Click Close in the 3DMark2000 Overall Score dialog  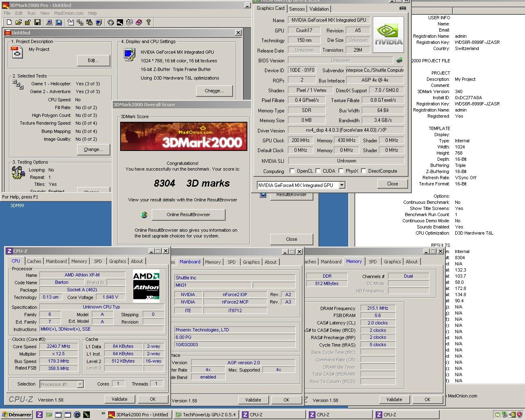(x=292, y=239)
